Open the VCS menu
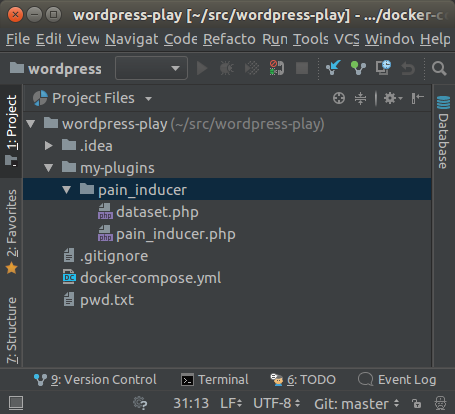The height and width of the screenshot is (414, 455). [346, 39]
